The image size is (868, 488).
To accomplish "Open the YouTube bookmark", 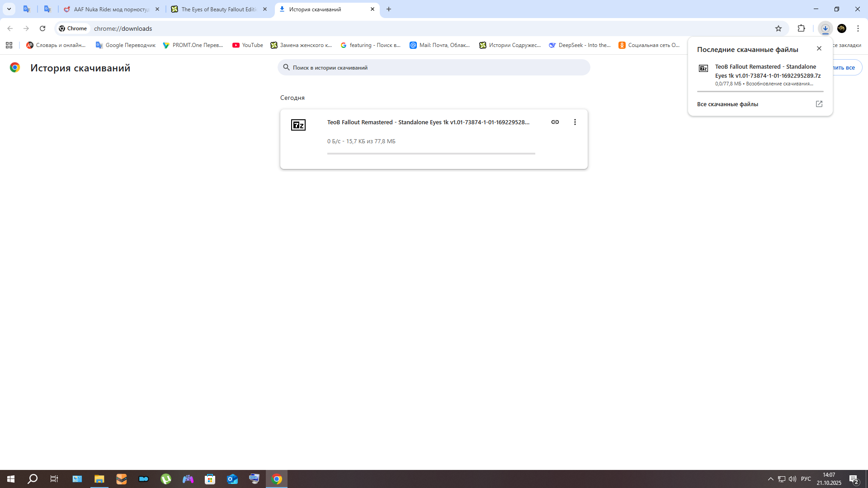I will [x=248, y=45].
